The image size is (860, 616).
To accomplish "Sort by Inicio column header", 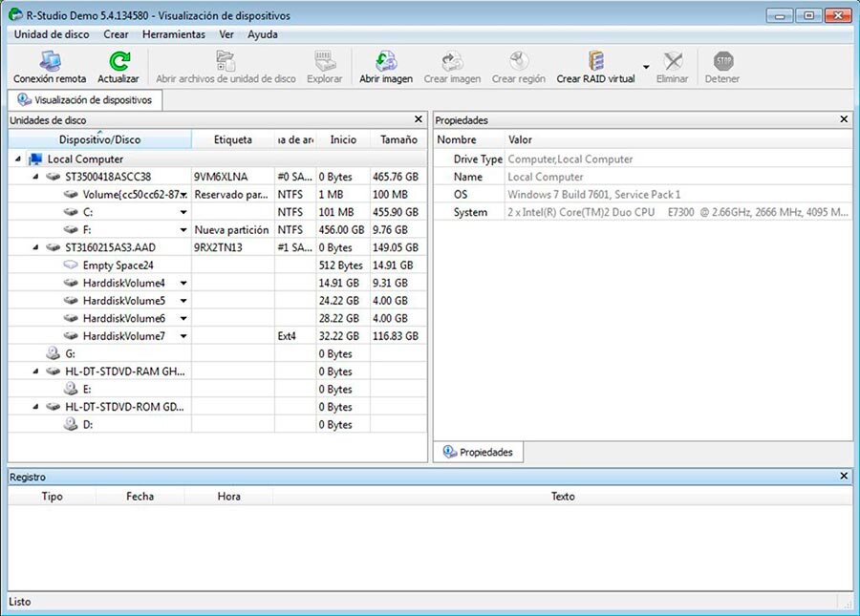I will (x=343, y=139).
